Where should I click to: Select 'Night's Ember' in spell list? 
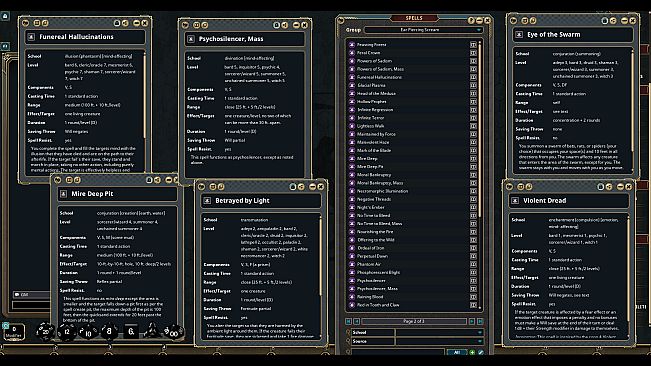(371, 207)
